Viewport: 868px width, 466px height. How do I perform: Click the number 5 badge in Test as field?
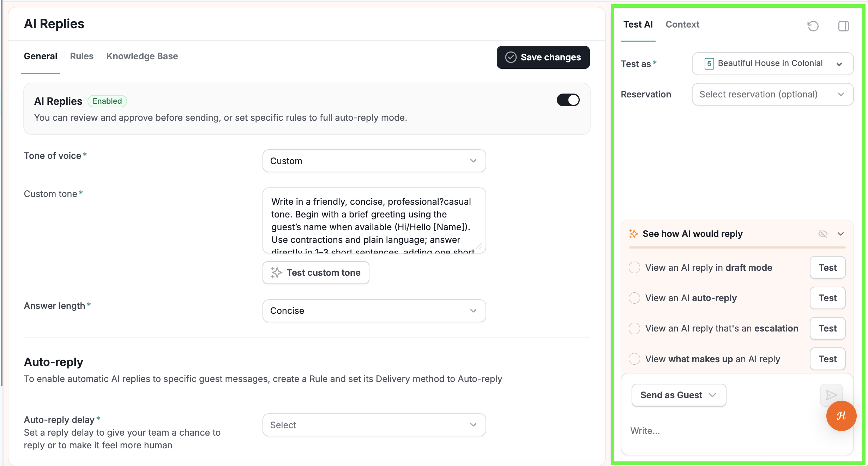pos(709,64)
